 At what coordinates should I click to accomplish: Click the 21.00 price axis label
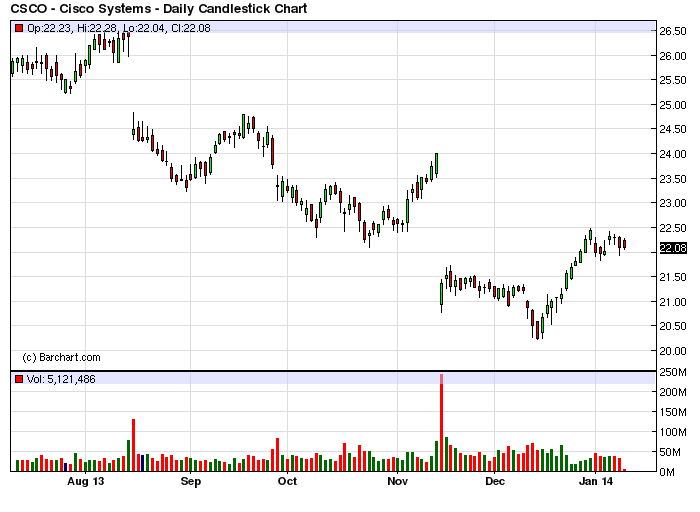coord(673,302)
